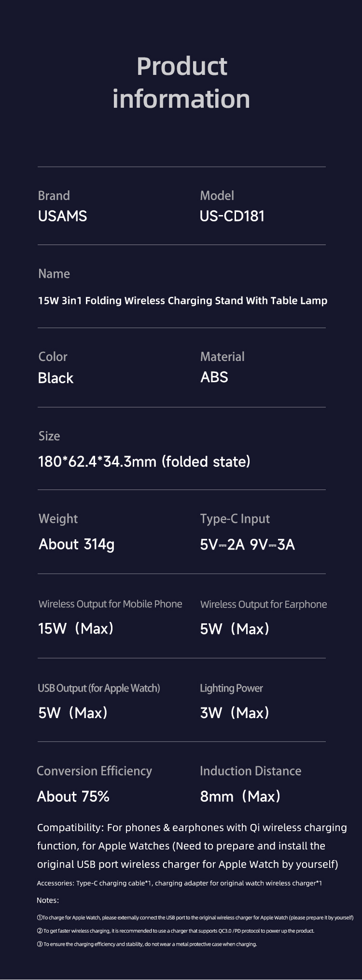362x980 pixels.
Task: Click the Lighting Power 3W (Max) value
Action: pyautogui.click(x=235, y=713)
